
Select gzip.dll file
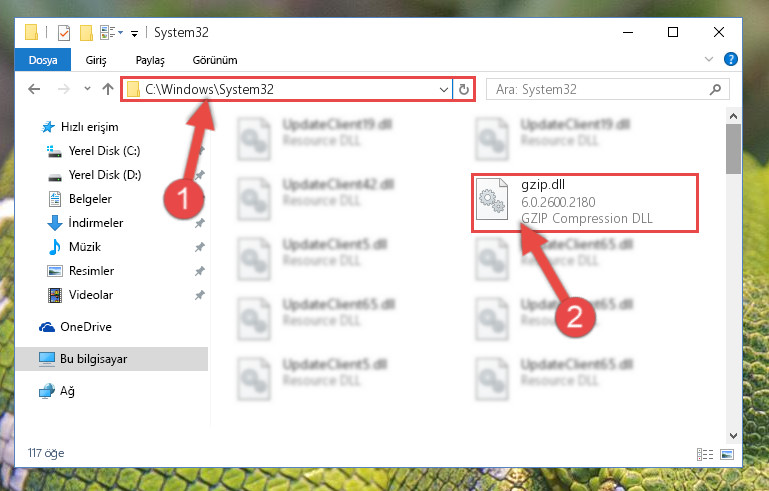[x=585, y=203]
